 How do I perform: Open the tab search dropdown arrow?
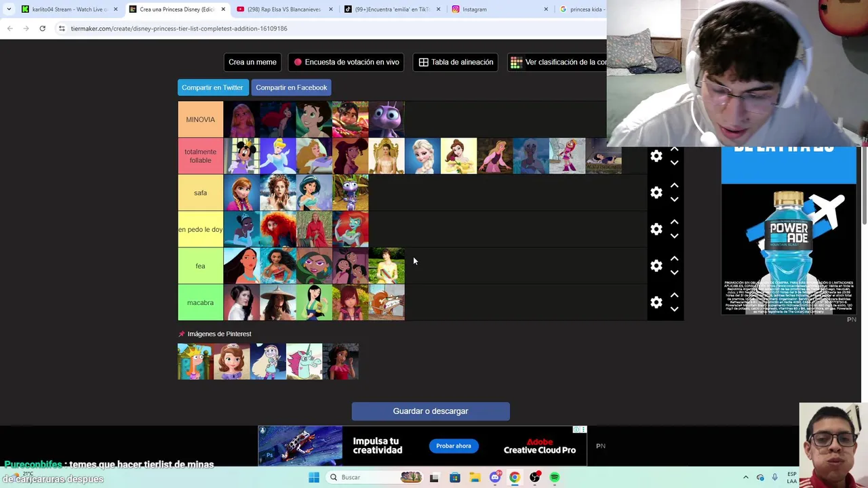click(8, 9)
